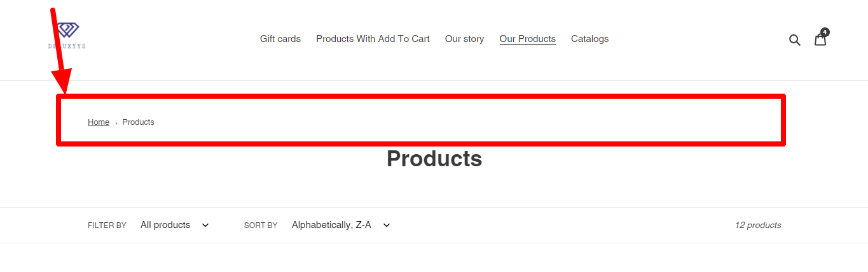The height and width of the screenshot is (272, 868).
Task: Click the SORT BY label
Action: (x=261, y=225)
